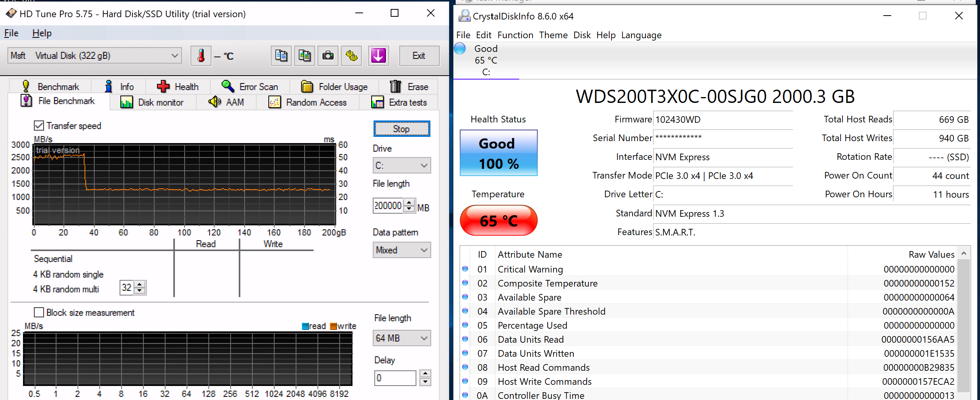Open the Function menu in CrystalDiskInfo
The image size is (980, 400).
(x=515, y=35)
